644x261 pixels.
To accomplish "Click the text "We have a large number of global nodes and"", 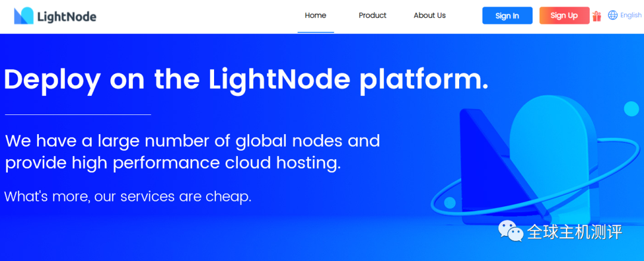I will tap(193, 141).
